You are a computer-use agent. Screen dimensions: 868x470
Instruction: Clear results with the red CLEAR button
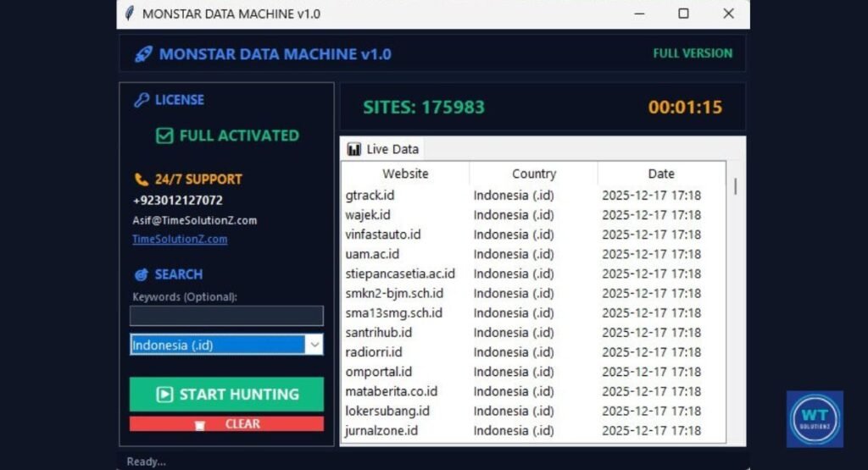coord(226,424)
